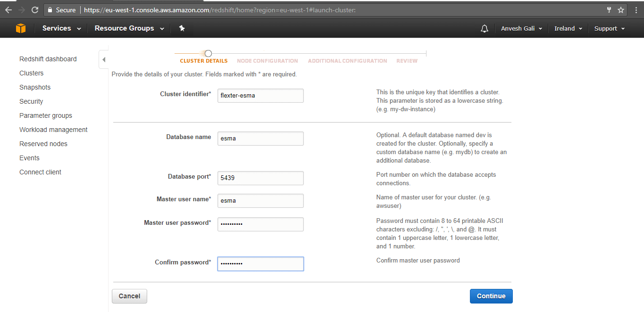The height and width of the screenshot is (312, 644).
Task: Open the notifications bell icon
Action: click(484, 29)
